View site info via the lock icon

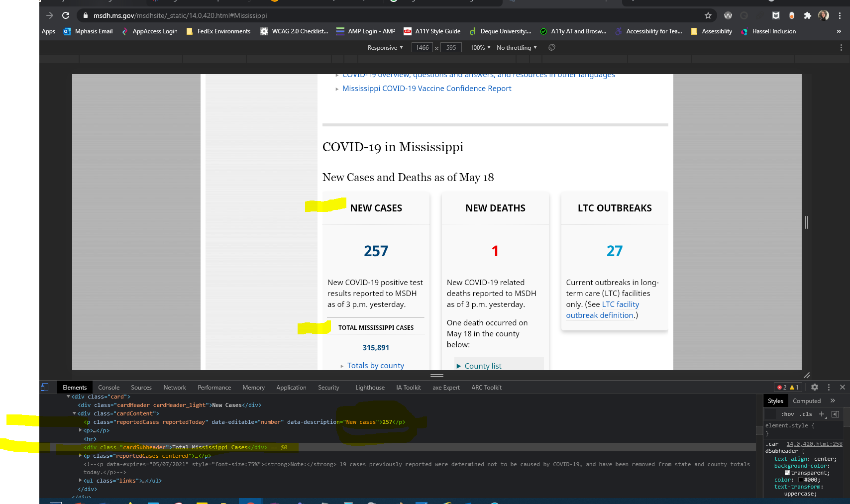click(86, 15)
